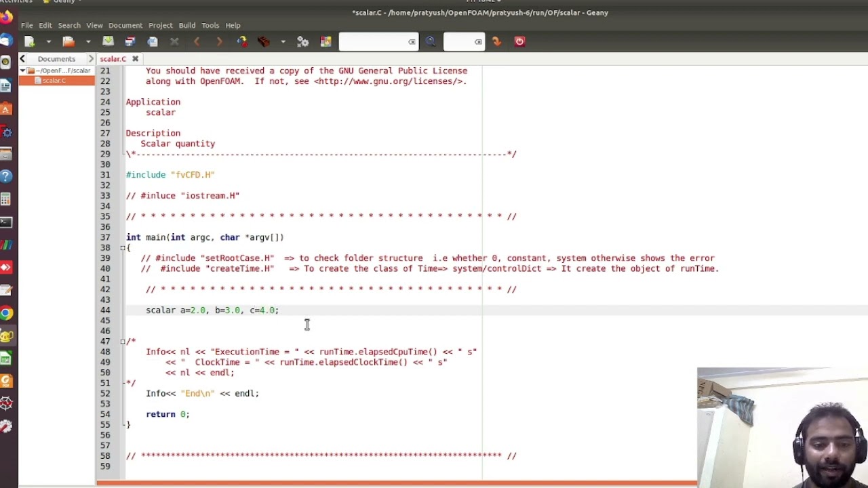The height and width of the screenshot is (488, 868).
Task: Open Google Chrome from the dock
Action: (x=5, y=313)
